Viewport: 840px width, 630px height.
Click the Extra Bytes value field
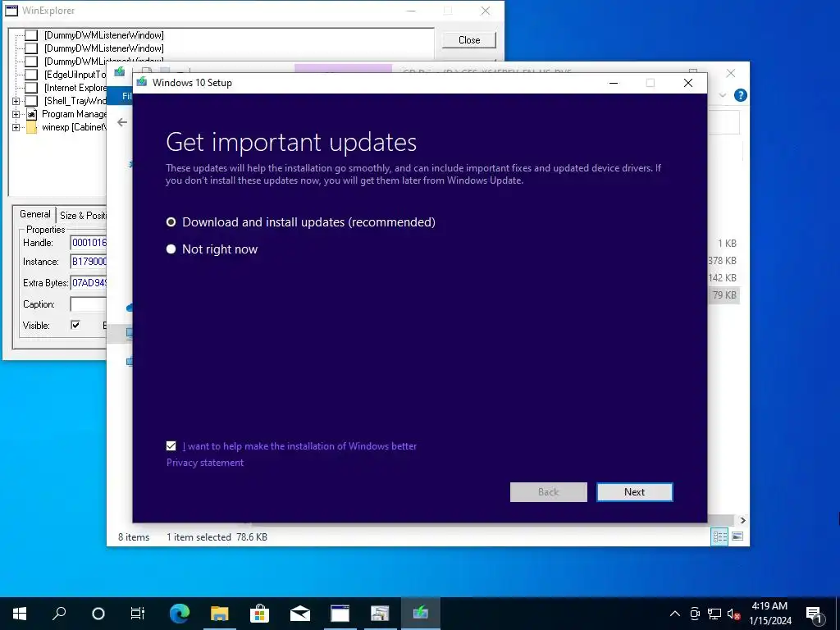(89, 282)
